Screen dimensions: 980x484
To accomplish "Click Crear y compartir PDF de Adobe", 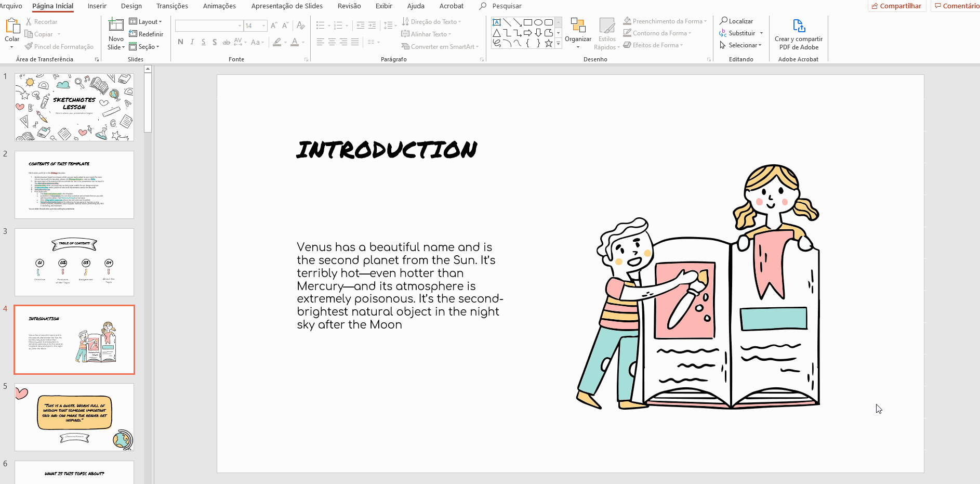I will [x=799, y=34].
